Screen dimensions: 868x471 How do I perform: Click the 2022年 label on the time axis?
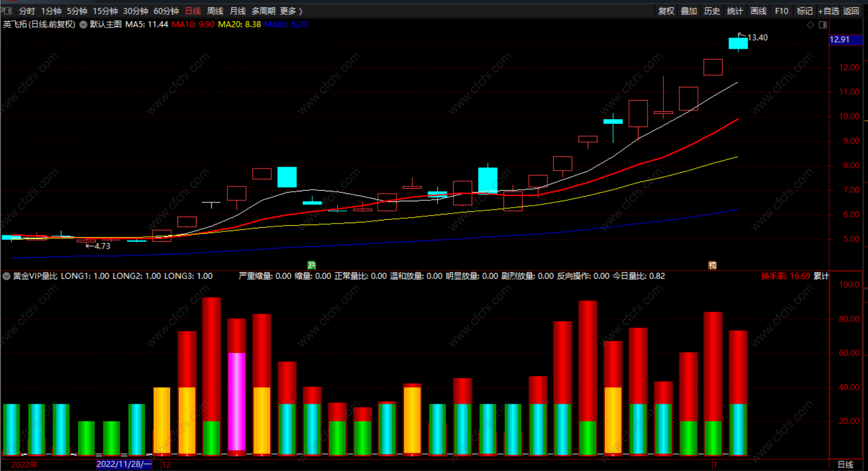pos(24,465)
